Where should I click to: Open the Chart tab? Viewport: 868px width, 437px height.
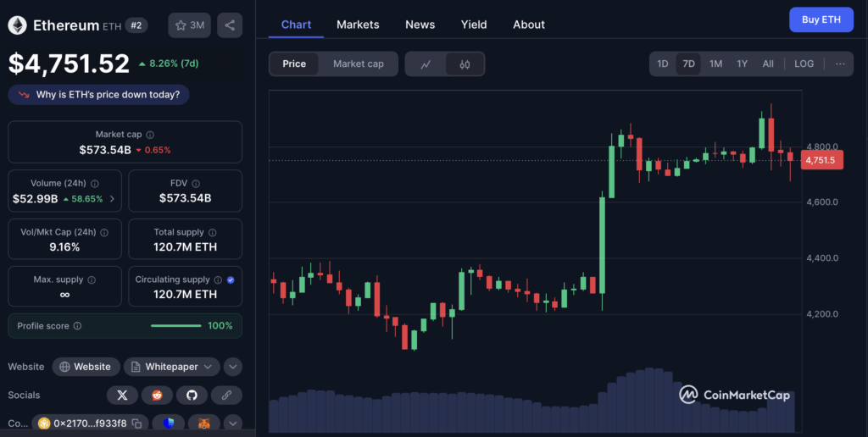pyautogui.click(x=296, y=25)
